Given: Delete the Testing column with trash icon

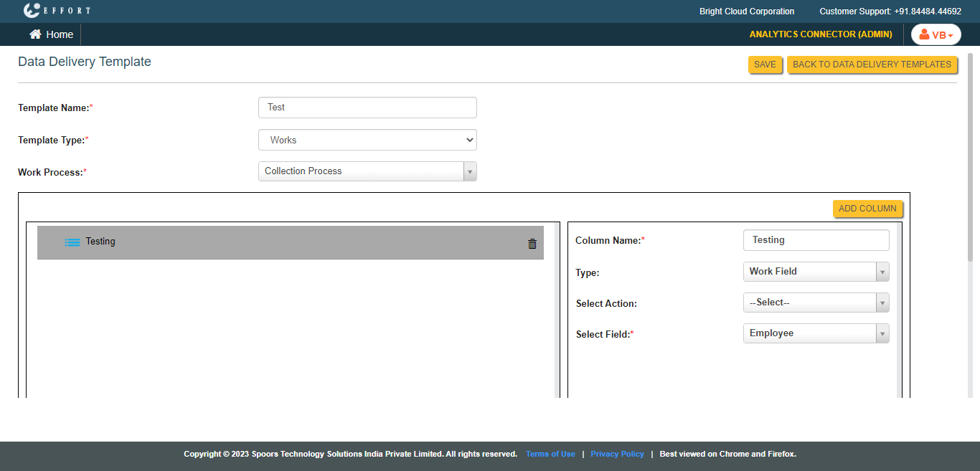Looking at the screenshot, I should coord(532,244).
